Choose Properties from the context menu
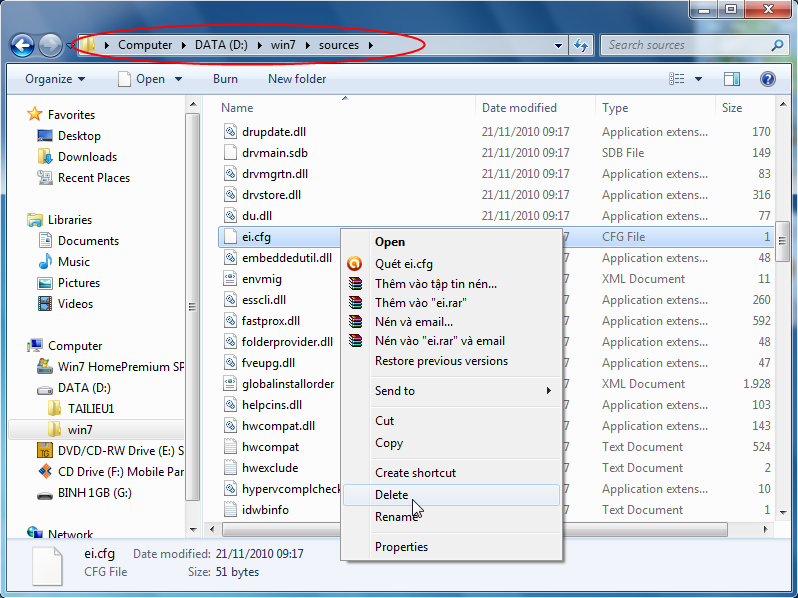The height and width of the screenshot is (598, 798). coord(401,547)
